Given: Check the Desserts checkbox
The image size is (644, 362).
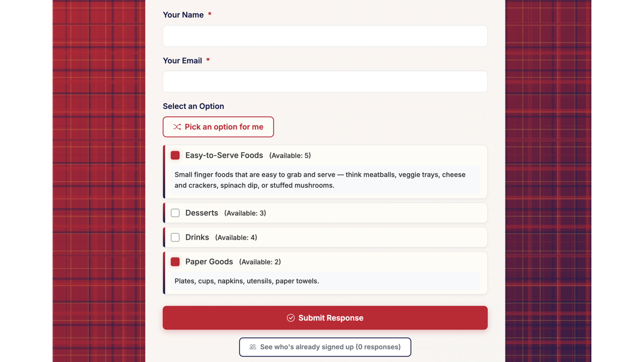Looking at the screenshot, I should pos(175,212).
